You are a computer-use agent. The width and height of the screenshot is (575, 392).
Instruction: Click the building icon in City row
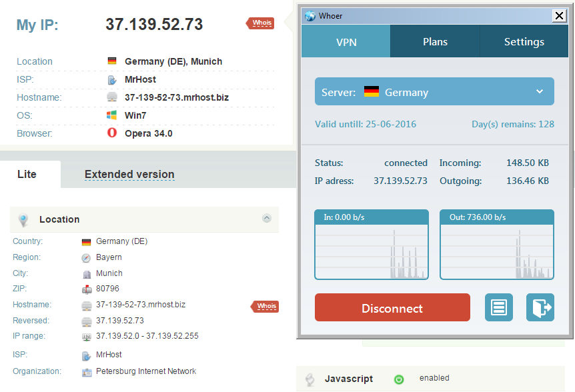click(87, 274)
